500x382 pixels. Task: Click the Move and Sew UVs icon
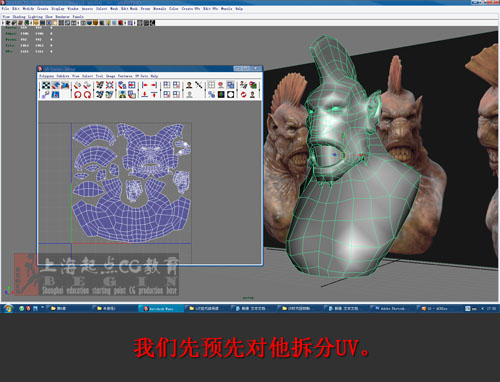(110, 95)
